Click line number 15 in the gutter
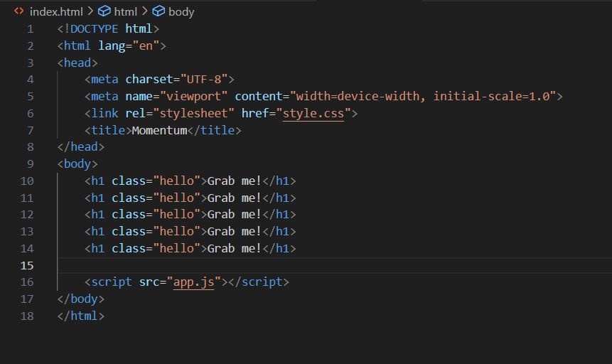Image resolution: width=612 pixels, height=364 pixels. click(27, 266)
